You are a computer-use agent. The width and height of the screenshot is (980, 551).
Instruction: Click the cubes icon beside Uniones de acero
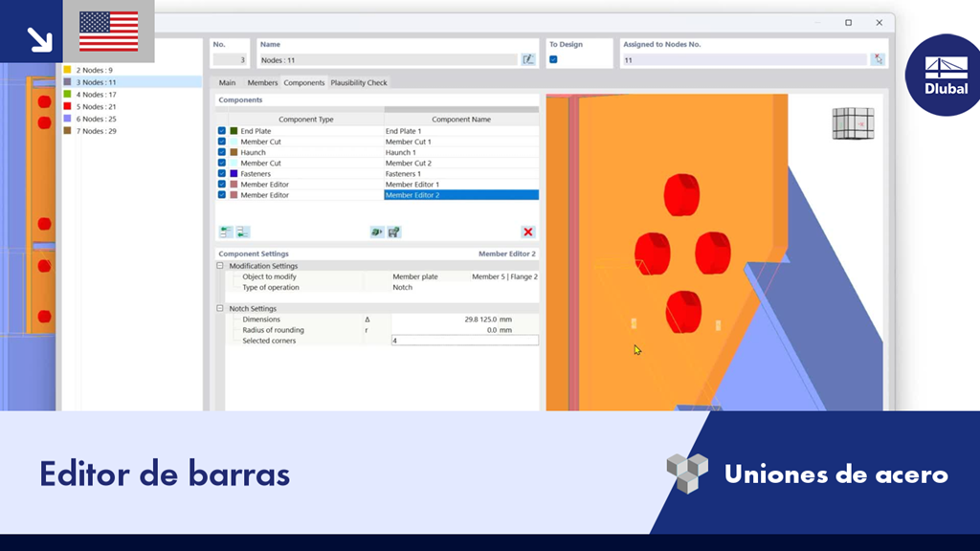pyautogui.click(x=687, y=474)
